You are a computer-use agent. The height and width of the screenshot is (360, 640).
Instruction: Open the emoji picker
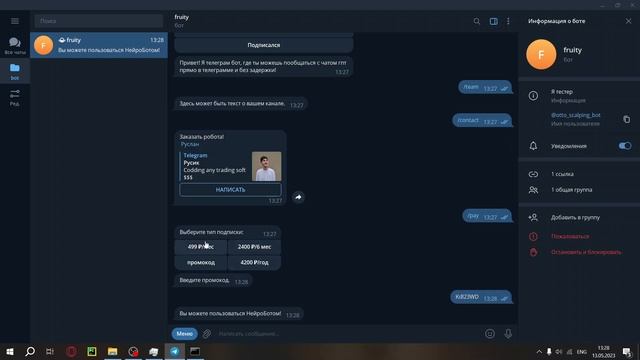point(490,334)
